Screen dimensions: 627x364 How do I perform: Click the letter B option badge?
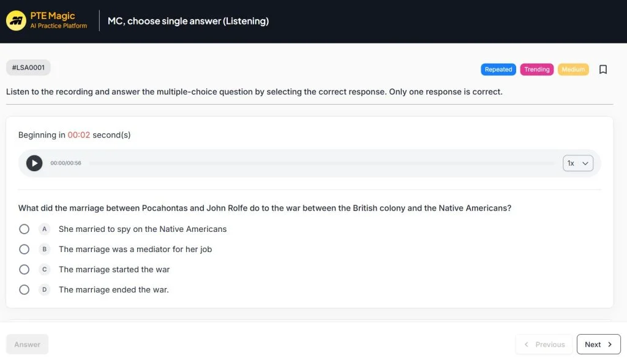[44, 249]
